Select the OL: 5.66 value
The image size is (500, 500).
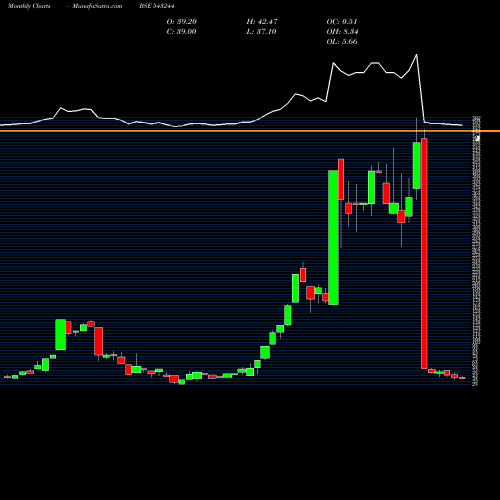tap(342, 42)
